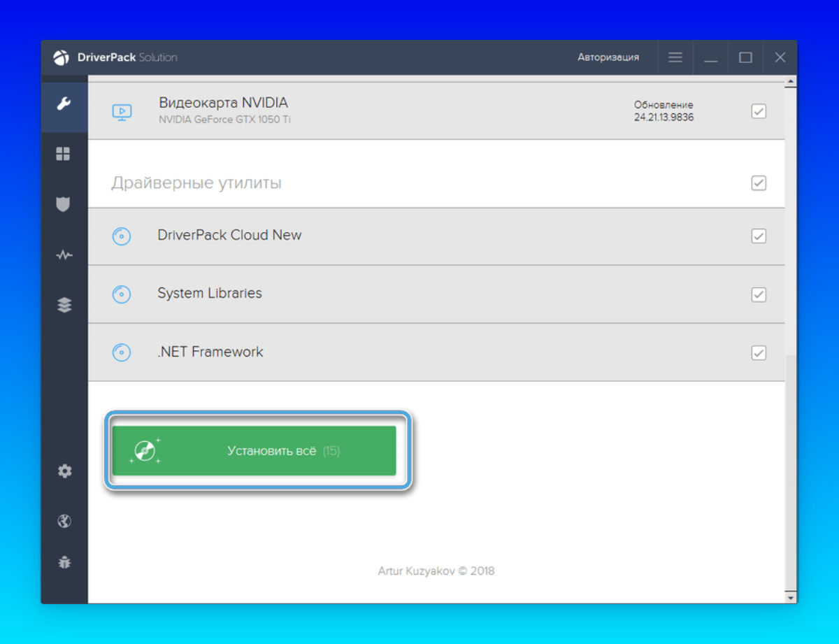839x644 pixels.
Task: Uncheck DriverPack Cloud New checkbox
Action: coord(759,236)
